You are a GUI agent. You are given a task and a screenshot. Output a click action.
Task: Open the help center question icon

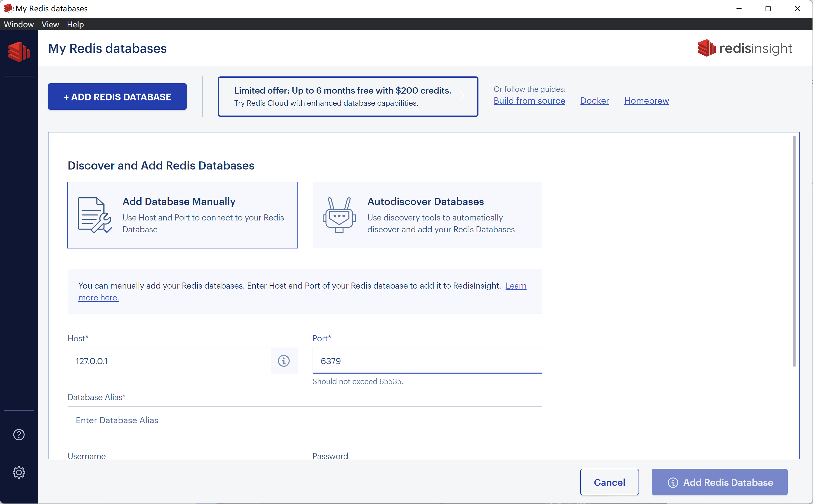point(19,435)
